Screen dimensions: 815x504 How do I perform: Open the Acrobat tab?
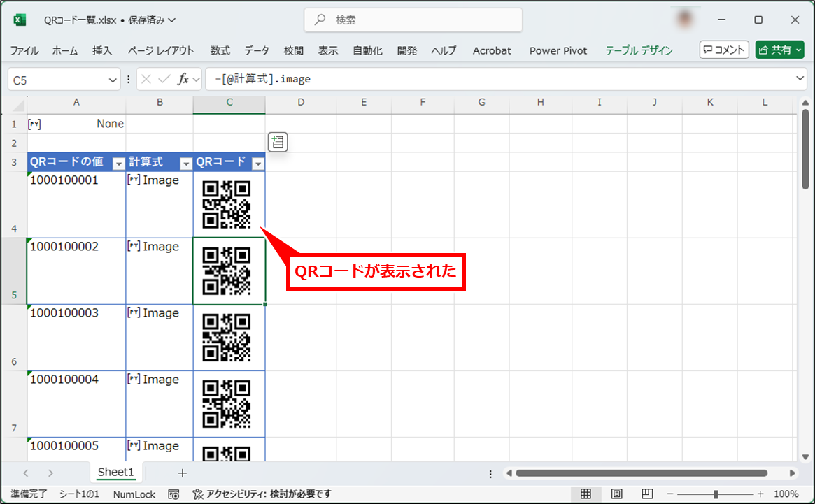[x=492, y=50]
